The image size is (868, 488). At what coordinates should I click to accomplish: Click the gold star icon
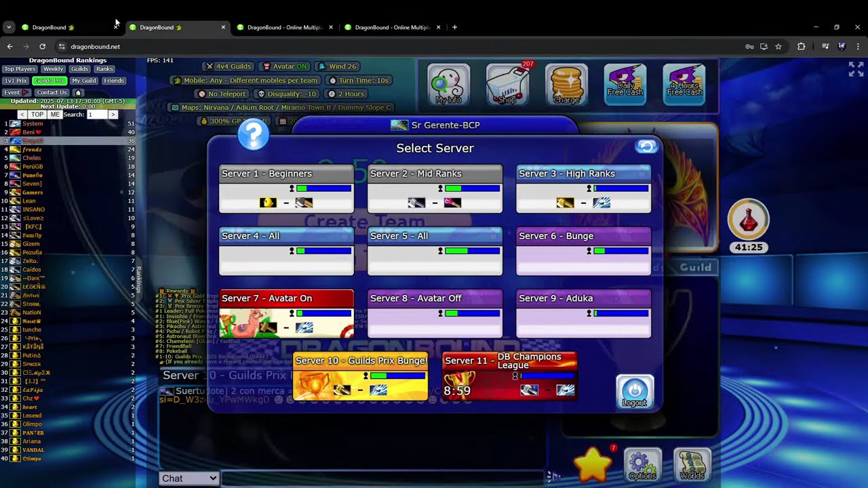pyautogui.click(x=593, y=465)
